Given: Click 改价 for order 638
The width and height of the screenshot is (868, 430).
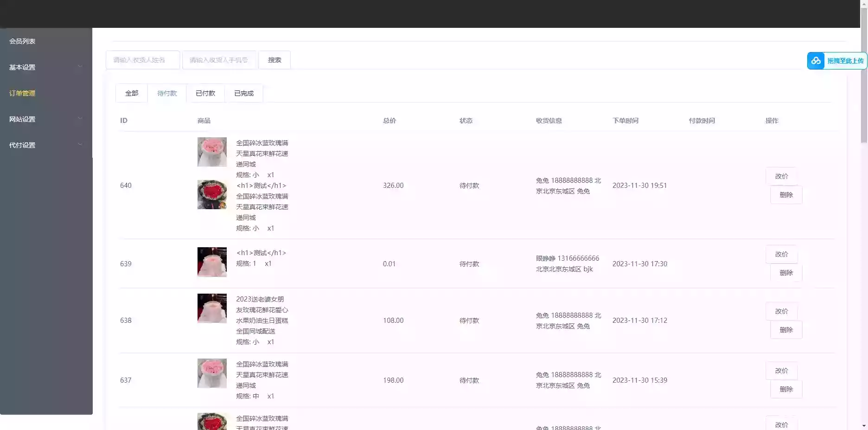Looking at the screenshot, I should [781, 311].
